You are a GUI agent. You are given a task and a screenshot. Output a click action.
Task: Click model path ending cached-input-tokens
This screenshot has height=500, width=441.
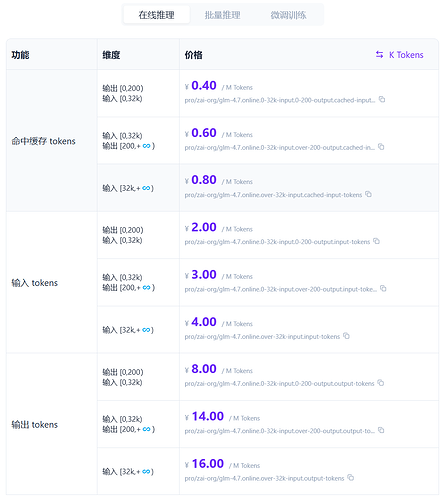273,195
